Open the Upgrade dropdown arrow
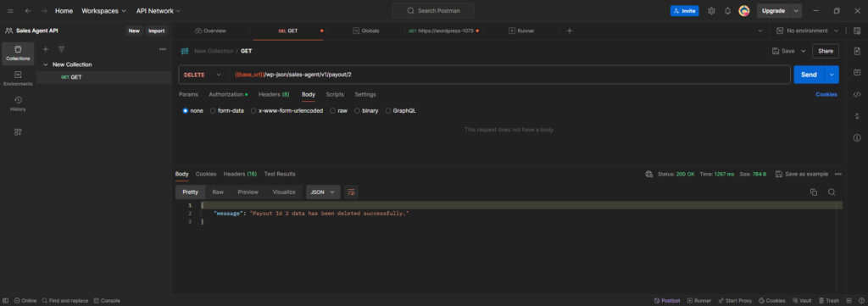868x306 pixels. tap(796, 10)
